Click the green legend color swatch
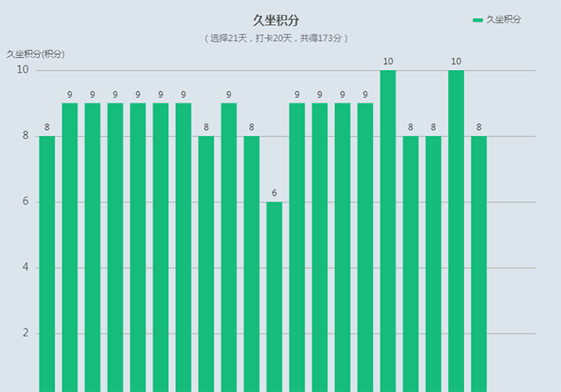561x392 pixels. (x=477, y=19)
